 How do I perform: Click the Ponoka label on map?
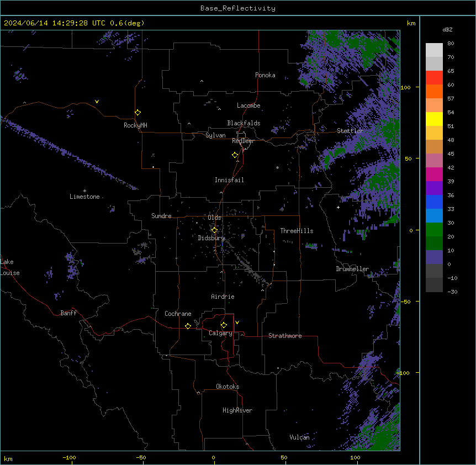(265, 75)
